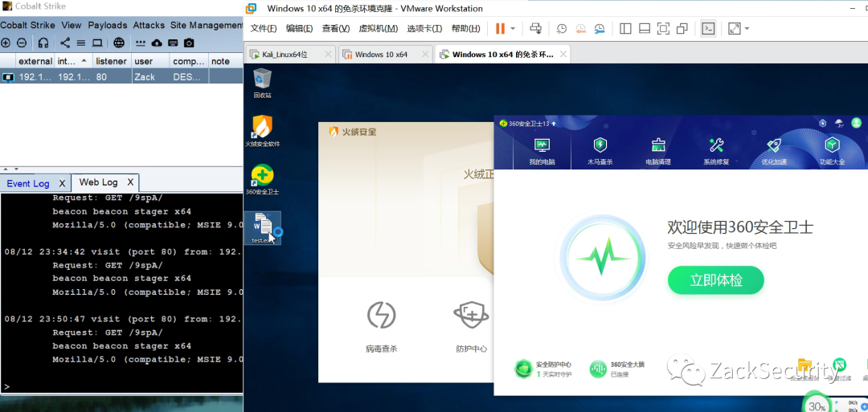Sort beacons by the external column header

(35, 61)
